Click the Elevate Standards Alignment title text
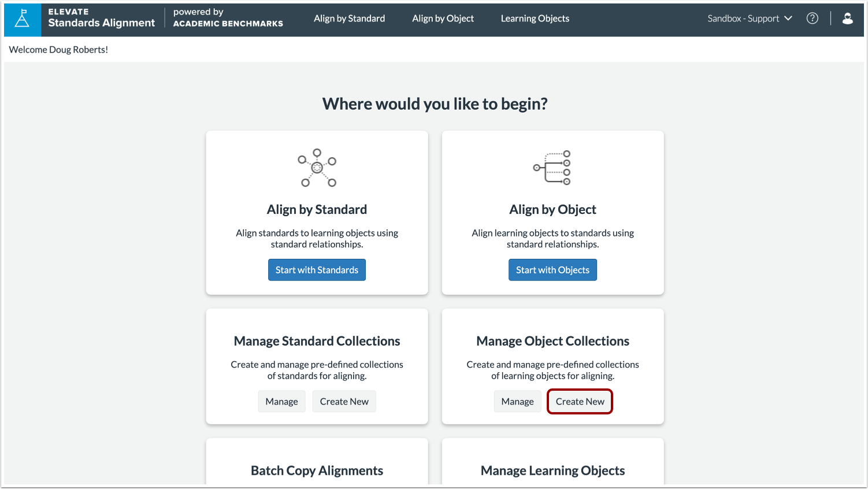The image size is (868, 489). (x=101, y=18)
